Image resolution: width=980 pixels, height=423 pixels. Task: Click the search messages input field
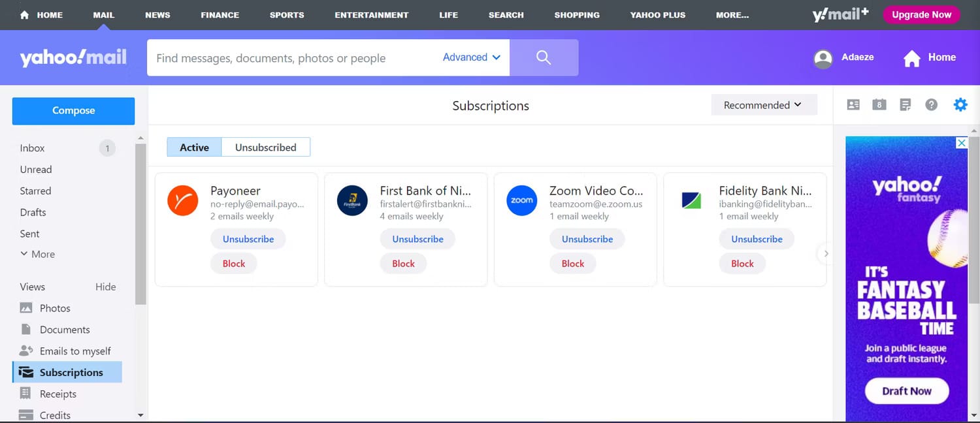294,58
